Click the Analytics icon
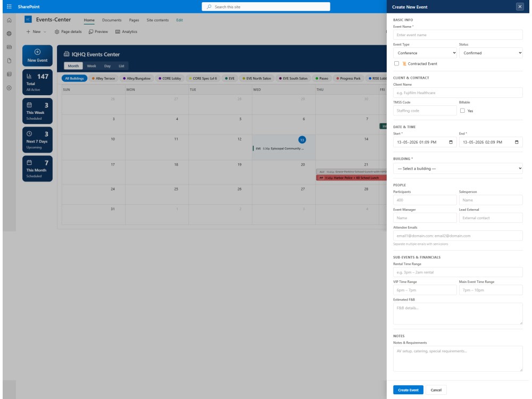 coord(118,31)
